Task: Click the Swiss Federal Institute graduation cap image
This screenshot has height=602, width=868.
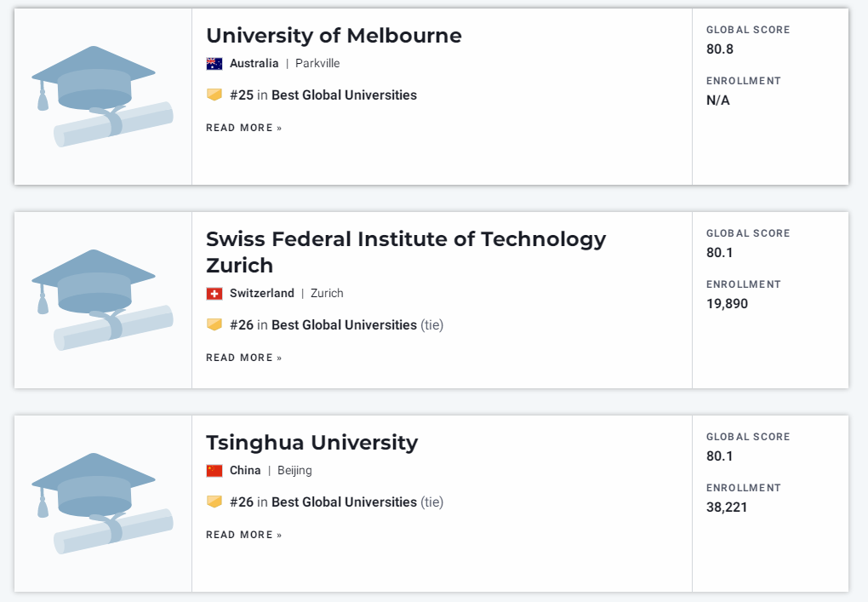Action: (102, 300)
